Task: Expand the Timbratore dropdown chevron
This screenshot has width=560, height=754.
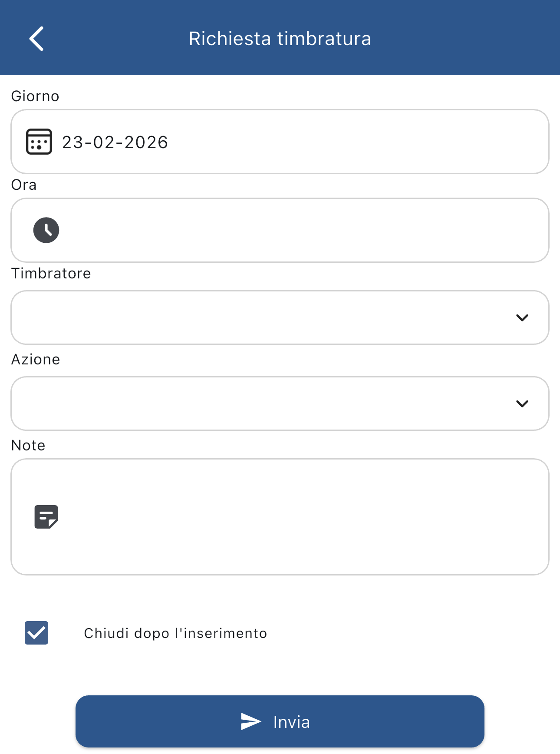Action: [x=522, y=317]
